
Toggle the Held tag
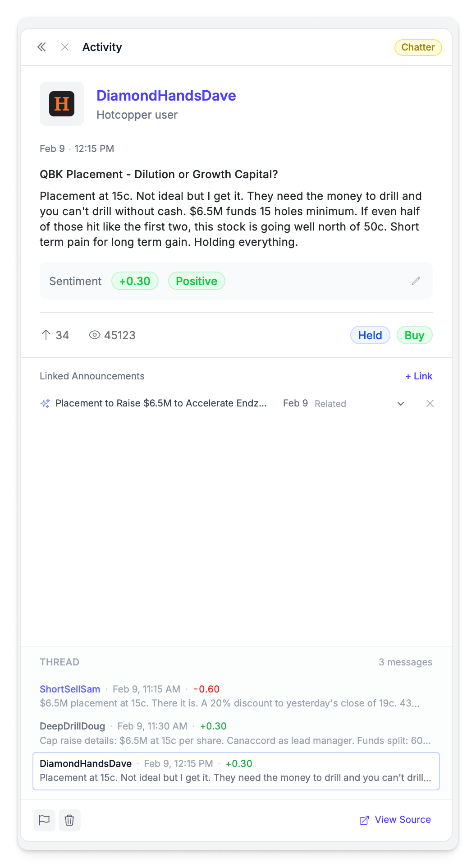pyautogui.click(x=370, y=335)
